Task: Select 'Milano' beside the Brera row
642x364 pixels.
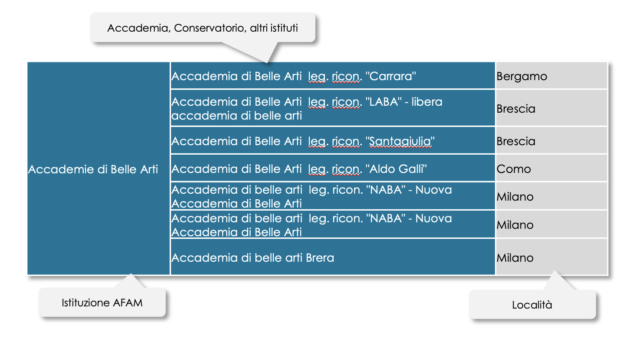Action: click(x=515, y=258)
